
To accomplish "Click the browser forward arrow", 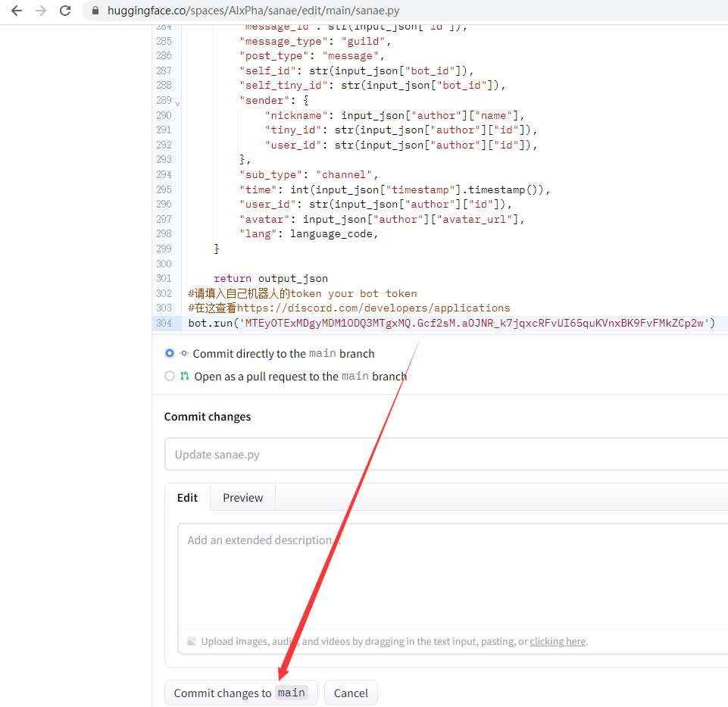I will [x=40, y=12].
